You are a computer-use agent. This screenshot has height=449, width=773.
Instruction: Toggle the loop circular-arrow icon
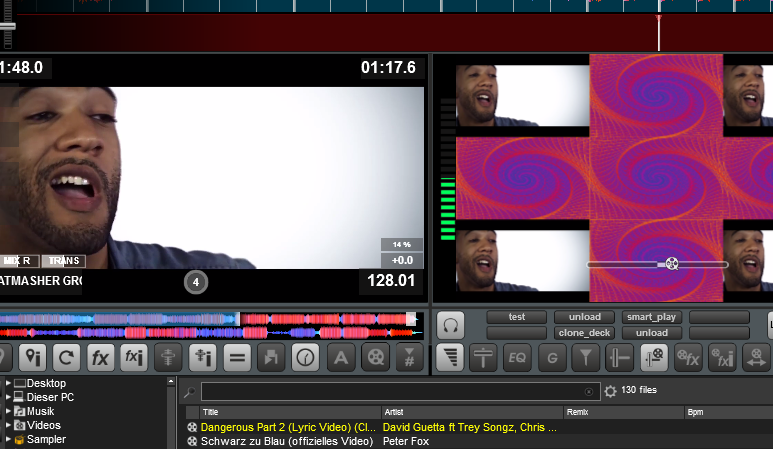tap(67, 357)
